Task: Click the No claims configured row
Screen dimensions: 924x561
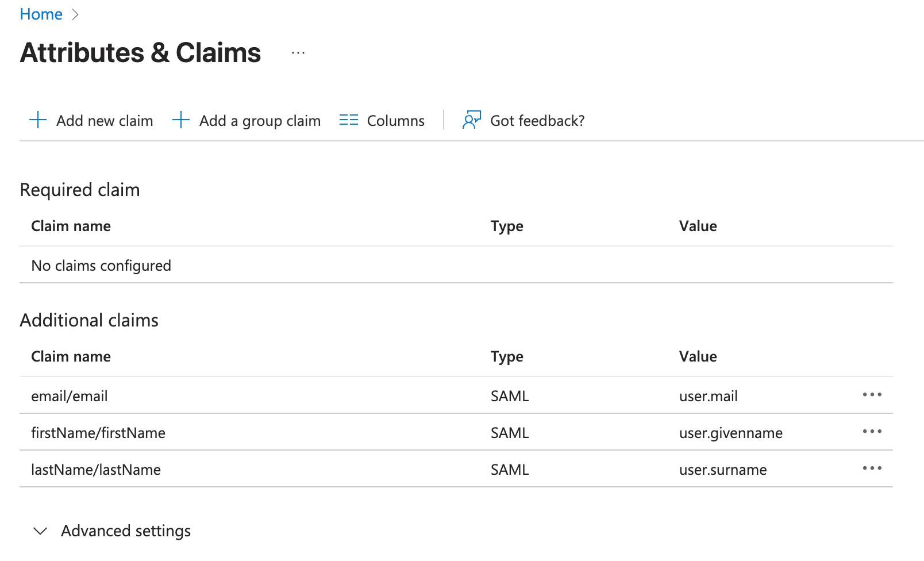Action: point(101,266)
